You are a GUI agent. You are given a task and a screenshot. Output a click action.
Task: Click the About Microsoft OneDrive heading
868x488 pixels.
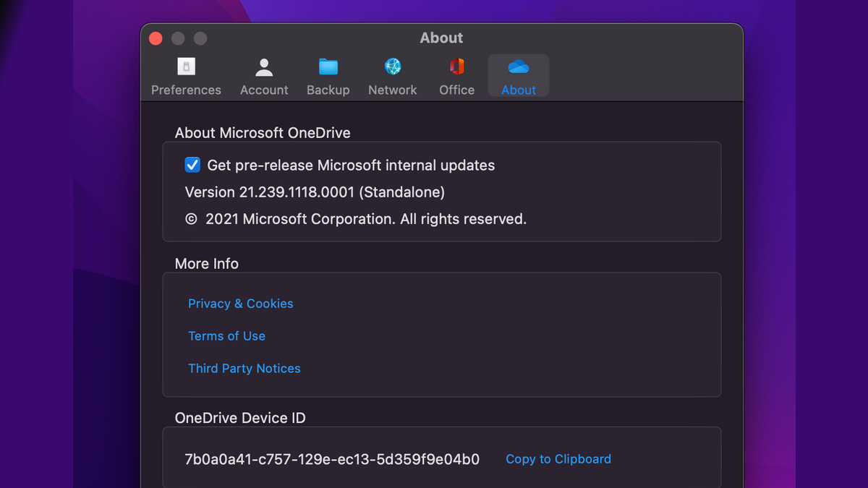(263, 133)
